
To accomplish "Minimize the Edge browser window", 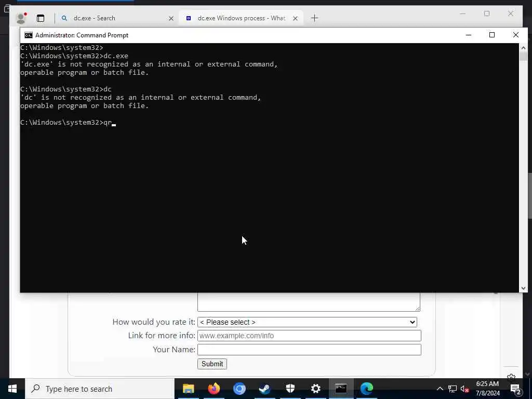I will coord(463,14).
